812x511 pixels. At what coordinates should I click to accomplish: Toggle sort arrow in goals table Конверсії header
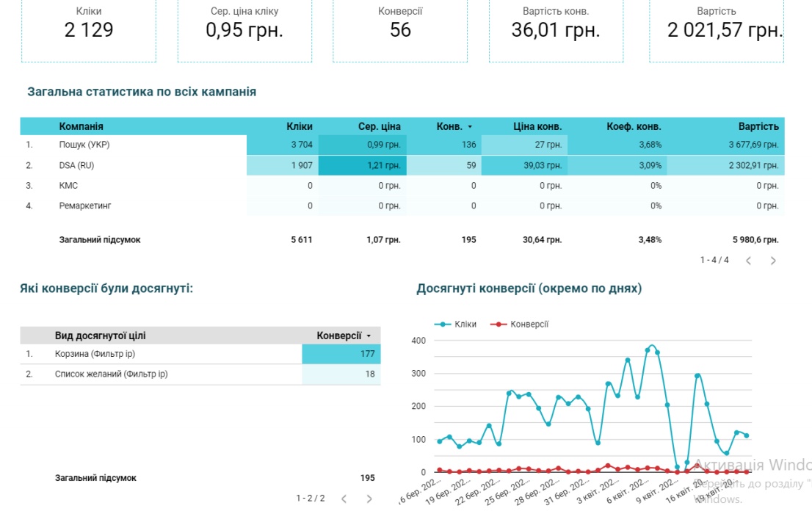369,336
